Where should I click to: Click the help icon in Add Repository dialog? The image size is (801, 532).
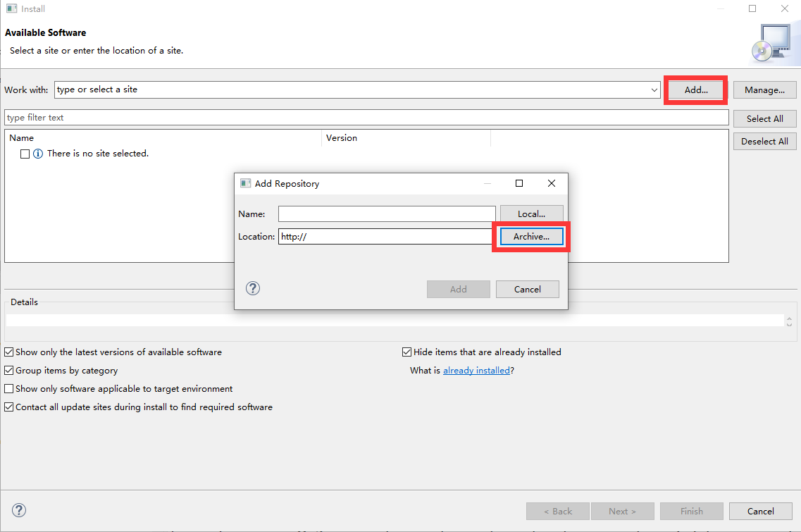pos(253,289)
